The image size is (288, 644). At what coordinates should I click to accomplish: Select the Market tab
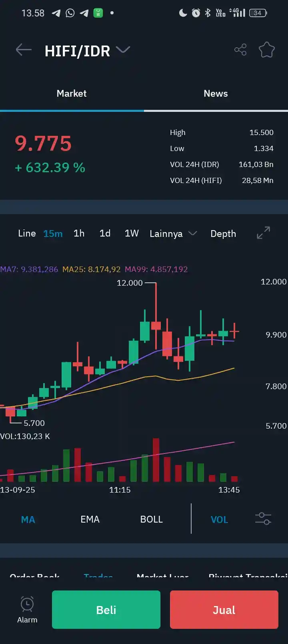click(x=72, y=93)
